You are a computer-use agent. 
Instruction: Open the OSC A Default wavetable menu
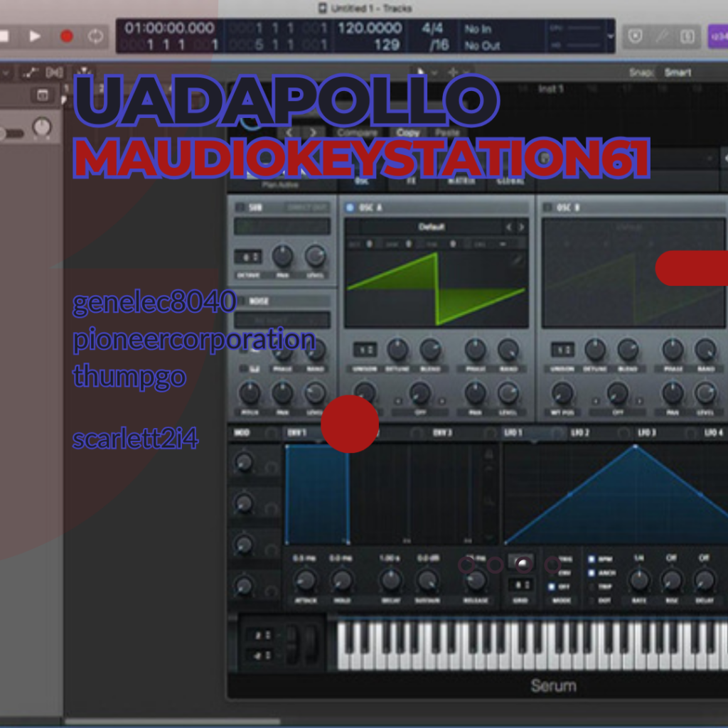(x=431, y=227)
